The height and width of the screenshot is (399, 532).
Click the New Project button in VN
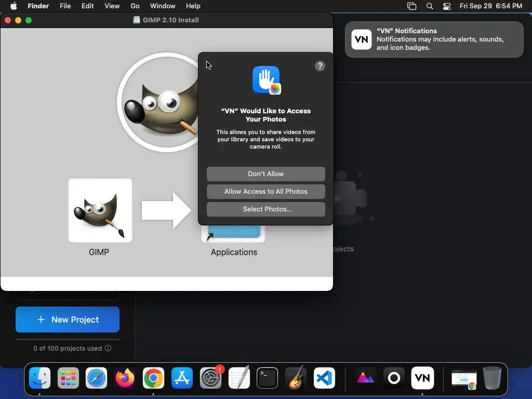[x=68, y=320]
